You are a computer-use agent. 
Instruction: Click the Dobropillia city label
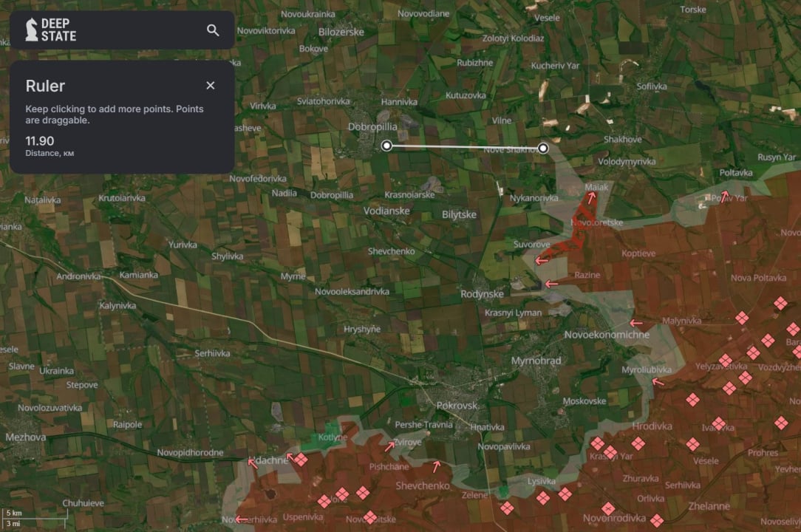372,127
